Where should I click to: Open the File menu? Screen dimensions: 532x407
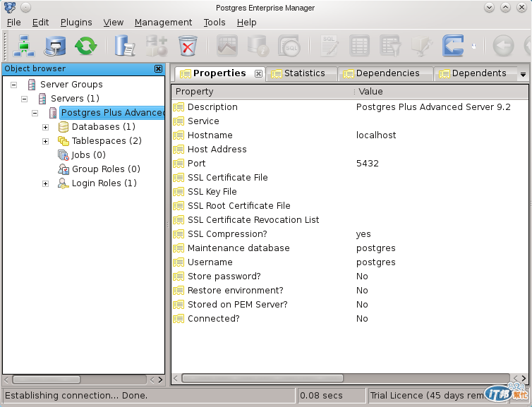(x=13, y=23)
